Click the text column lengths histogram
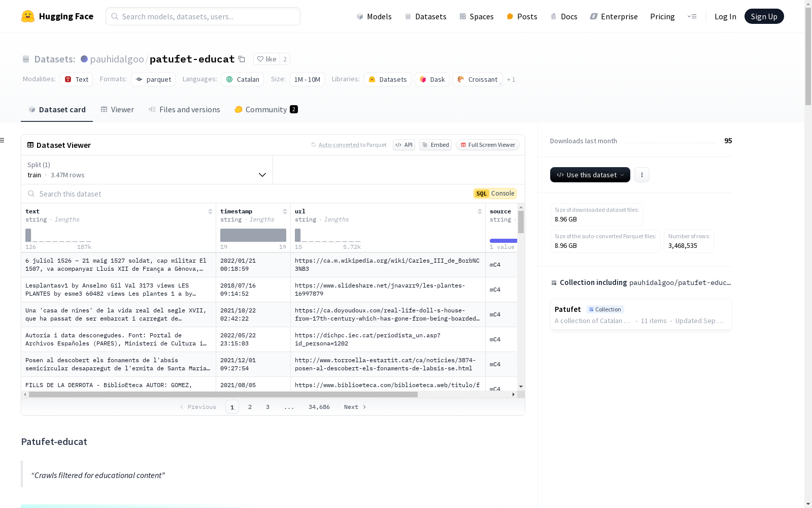 [58, 235]
